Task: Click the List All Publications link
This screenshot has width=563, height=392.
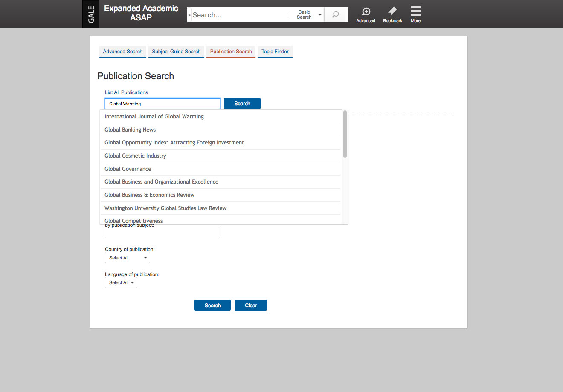Action: 126,92
